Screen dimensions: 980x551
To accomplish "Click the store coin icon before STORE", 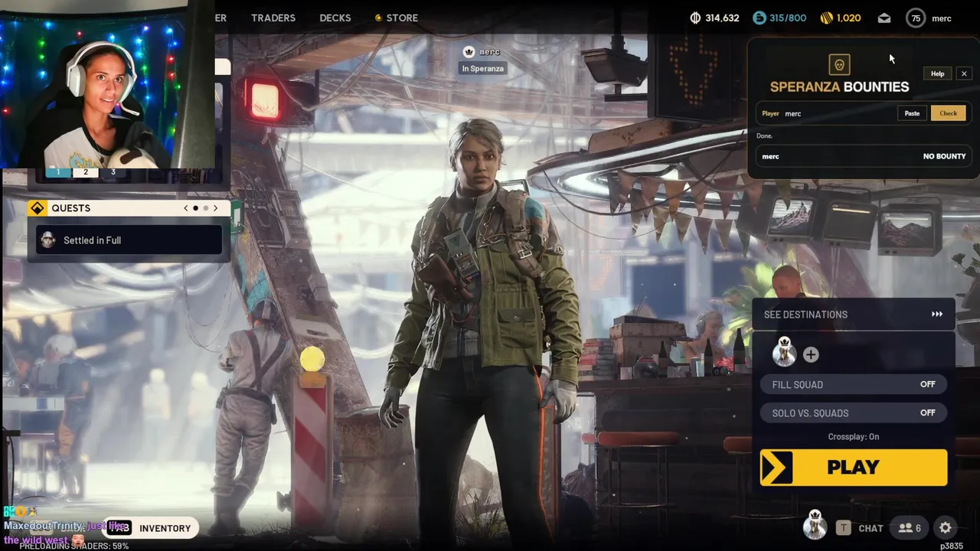I will pyautogui.click(x=378, y=18).
